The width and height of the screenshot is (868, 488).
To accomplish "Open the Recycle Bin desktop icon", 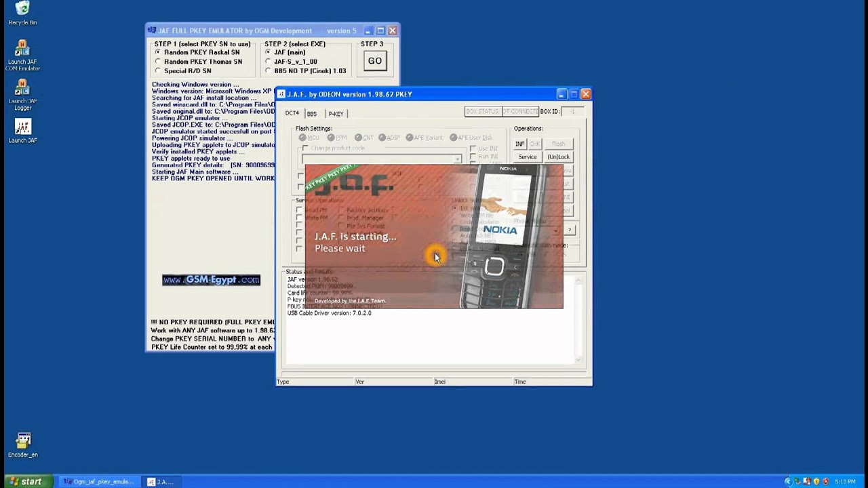I will click(x=22, y=13).
